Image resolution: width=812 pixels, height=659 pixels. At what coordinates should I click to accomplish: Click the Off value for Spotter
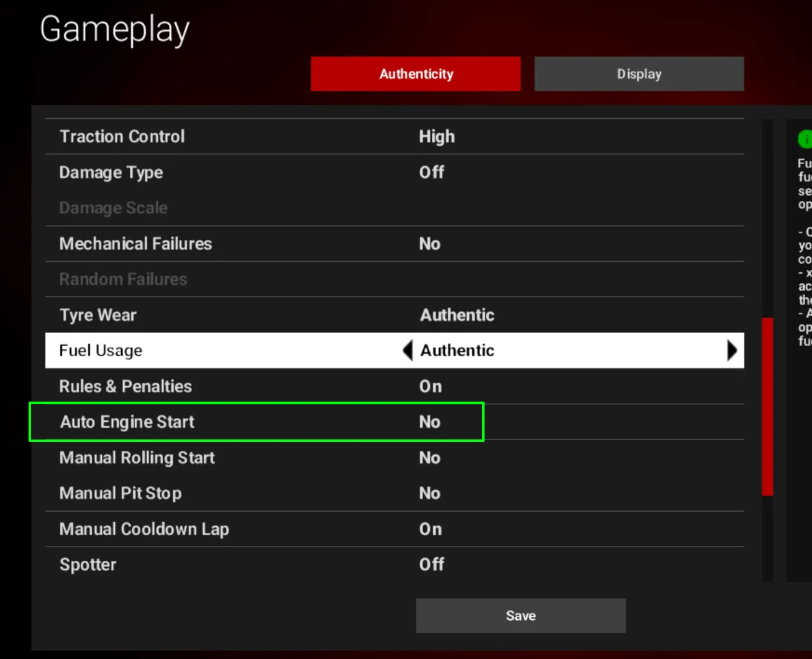pyautogui.click(x=432, y=565)
